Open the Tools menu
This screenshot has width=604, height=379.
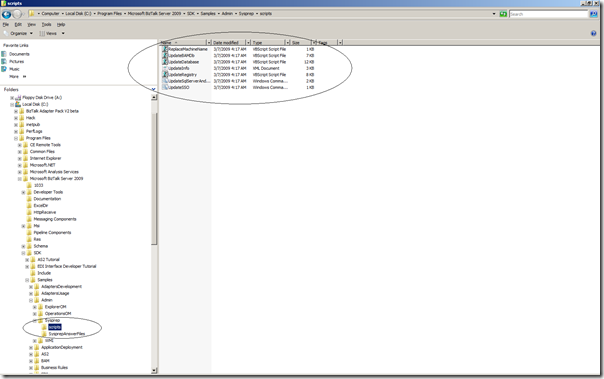[x=46, y=24]
